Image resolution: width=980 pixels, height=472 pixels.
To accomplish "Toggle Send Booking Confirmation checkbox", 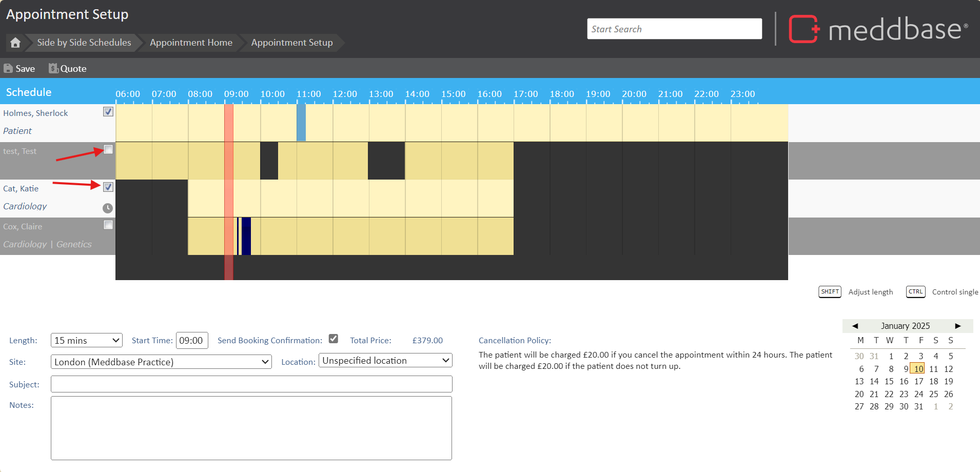I will click(x=334, y=339).
